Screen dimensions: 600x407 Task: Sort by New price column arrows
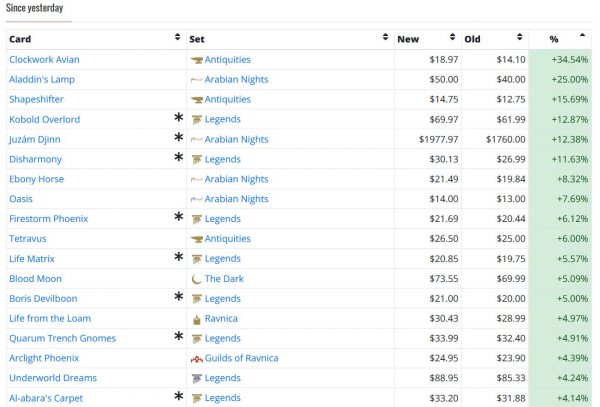coord(453,38)
